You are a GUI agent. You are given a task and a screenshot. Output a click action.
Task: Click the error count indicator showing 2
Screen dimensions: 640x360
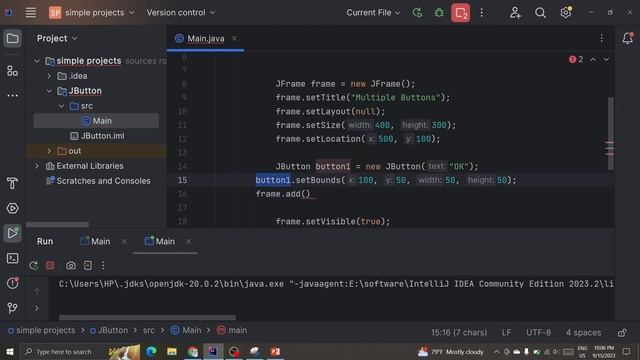coord(576,60)
